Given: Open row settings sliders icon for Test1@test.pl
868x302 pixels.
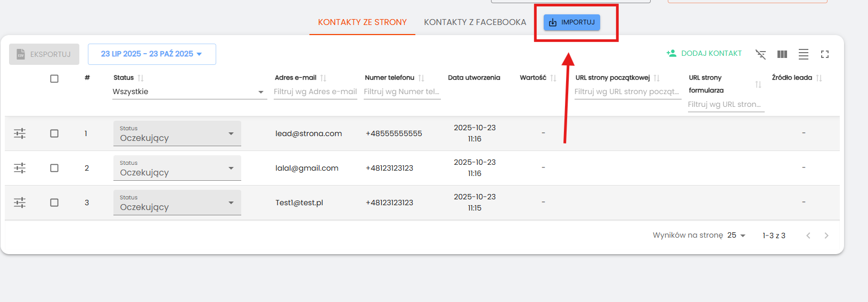Looking at the screenshot, I should point(20,203).
